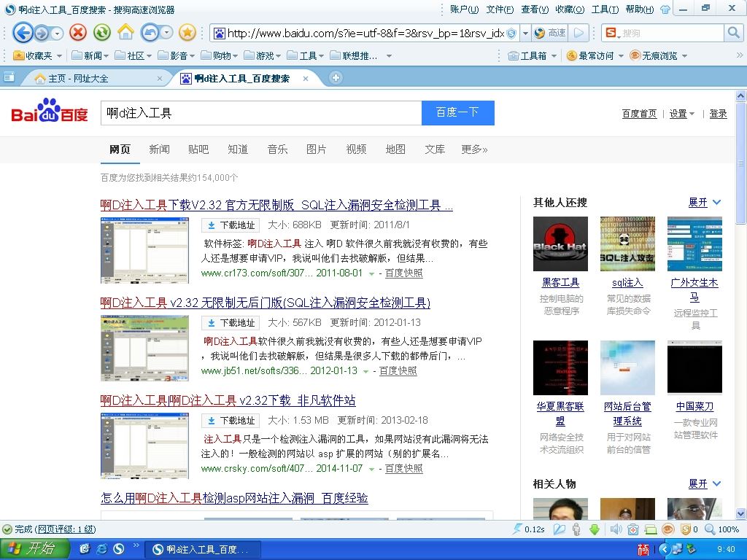Open the first result 啊D注入工具下载V2.32 link
Image resolution: width=747 pixels, height=560 pixels.
click(276, 205)
